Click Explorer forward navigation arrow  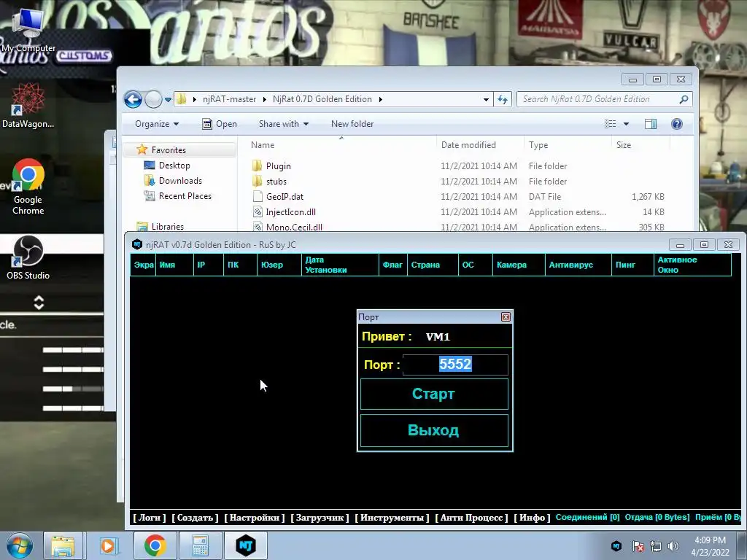[153, 99]
